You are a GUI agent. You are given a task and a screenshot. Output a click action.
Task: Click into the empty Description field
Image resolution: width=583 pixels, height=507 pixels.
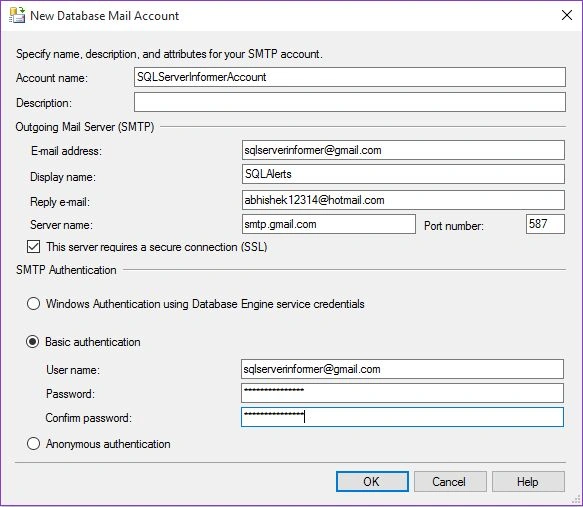[x=350, y=102]
